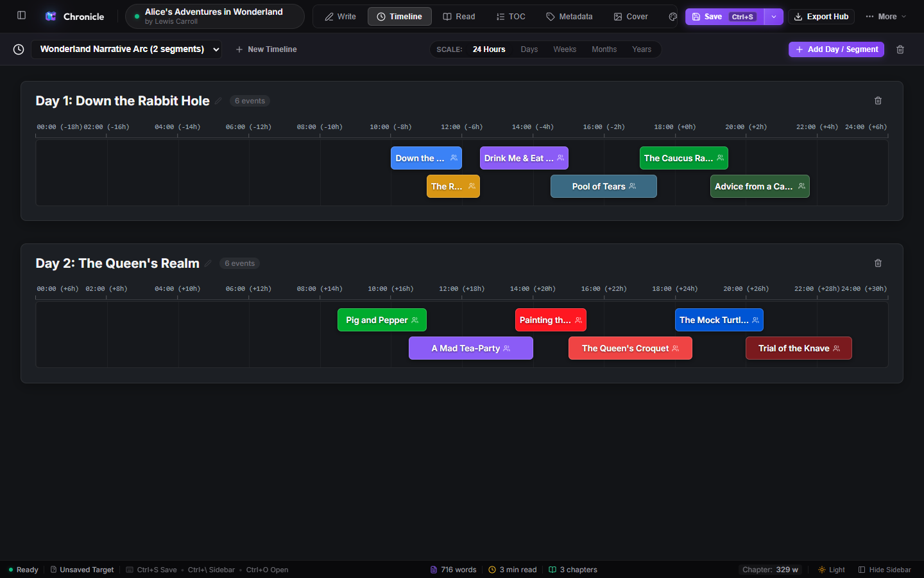This screenshot has height=578, width=924.
Task: Select the Drink Me & Eat event block
Action: coord(524,158)
